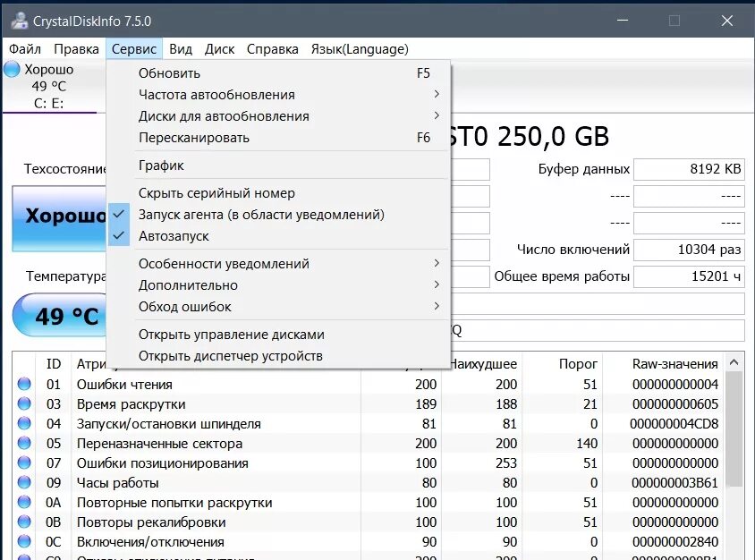Open the График menu entry
The image size is (755, 560).
click(x=278, y=165)
